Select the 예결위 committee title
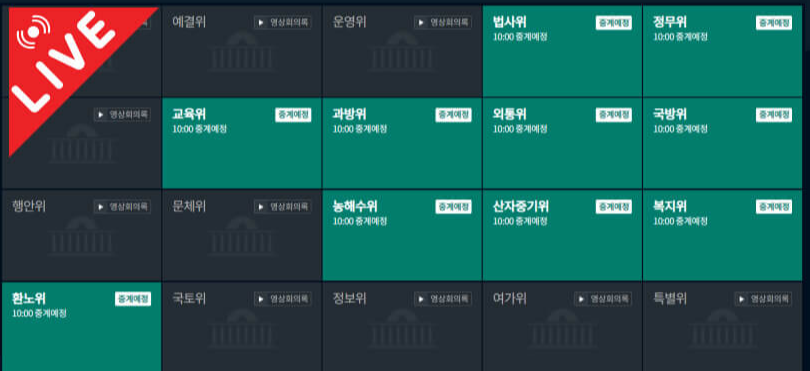Image resolution: width=810 pixels, height=371 pixels. [189, 22]
